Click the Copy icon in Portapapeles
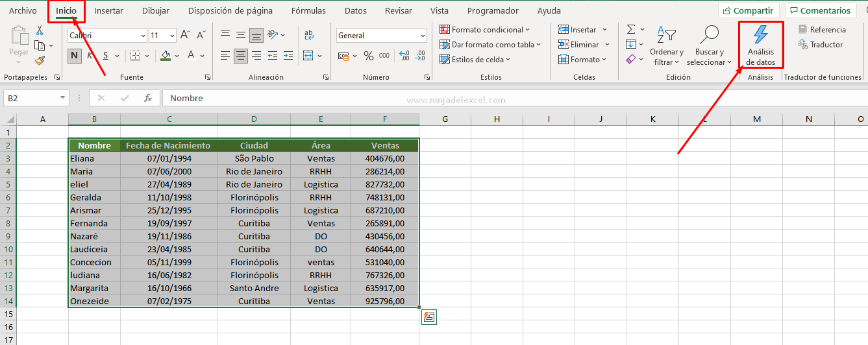The image size is (868, 345). click(40, 45)
